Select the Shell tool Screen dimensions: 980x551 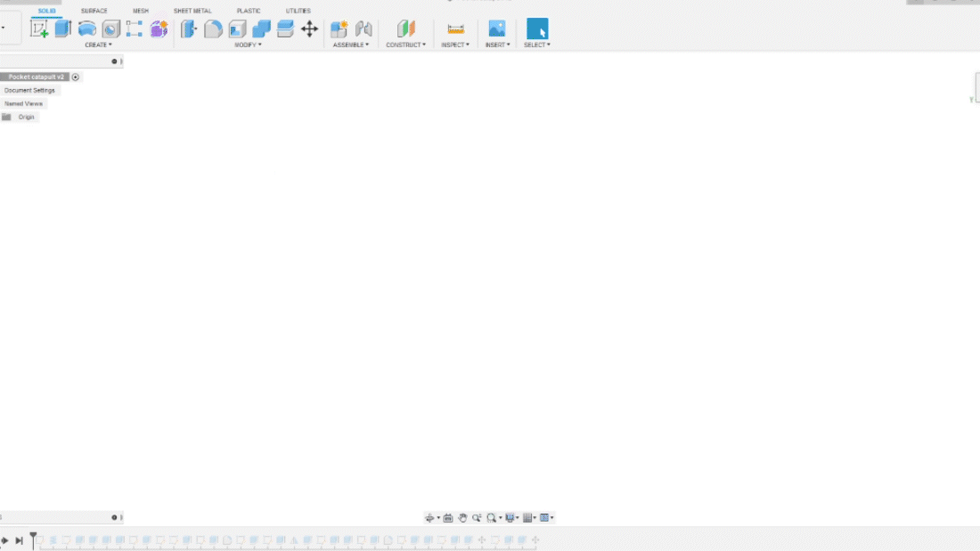(x=238, y=28)
